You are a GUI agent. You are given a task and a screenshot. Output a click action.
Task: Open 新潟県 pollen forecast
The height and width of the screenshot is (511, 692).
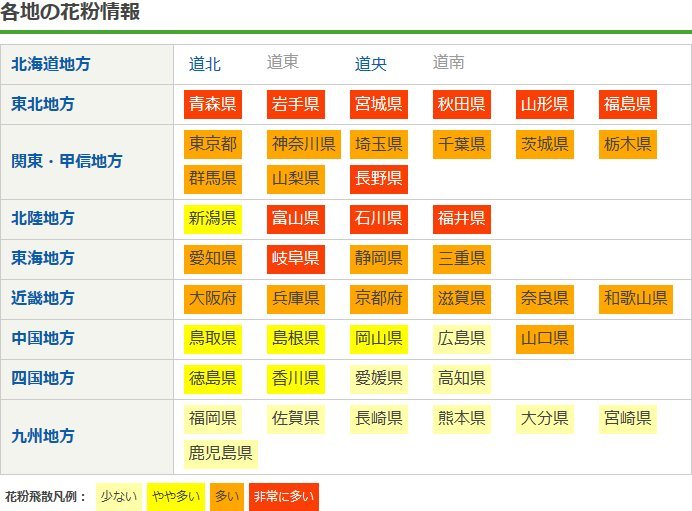click(212, 219)
